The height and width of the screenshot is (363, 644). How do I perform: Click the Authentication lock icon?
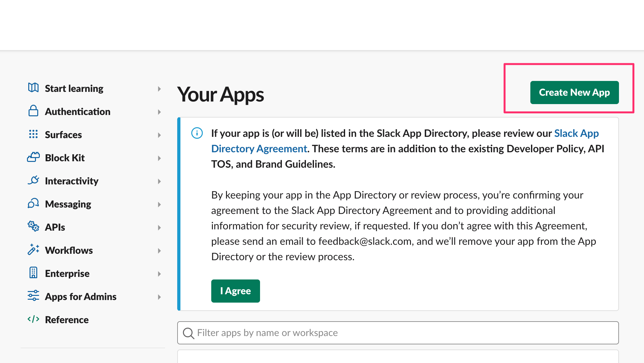pos(33,111)
